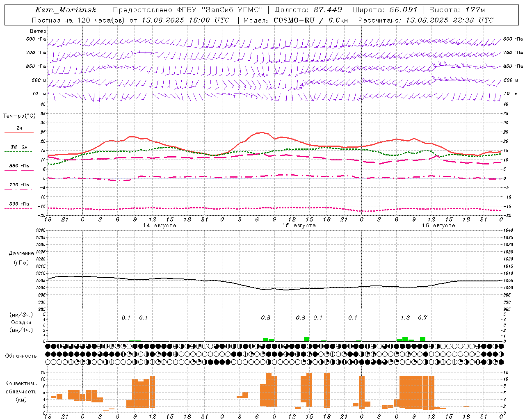This screenshot has height=420, width=525.
Task: Click the 0.7 precipitation value
Action: coord(422,318)
